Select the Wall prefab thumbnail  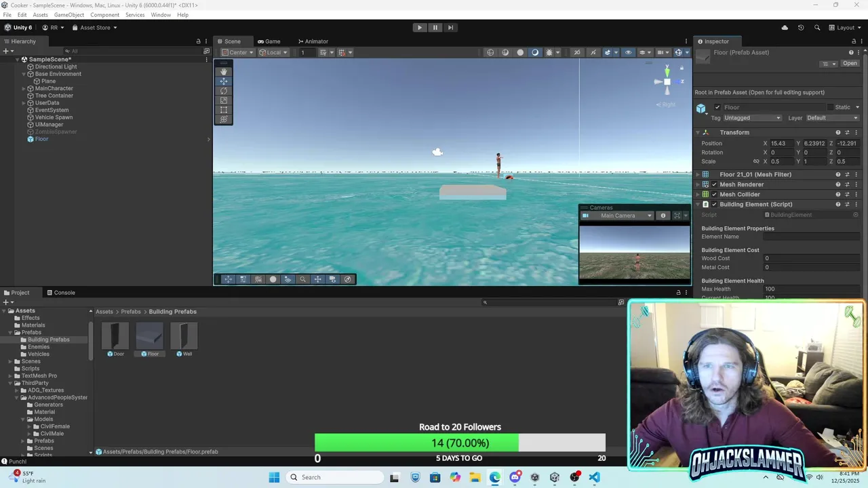point(184,335)
